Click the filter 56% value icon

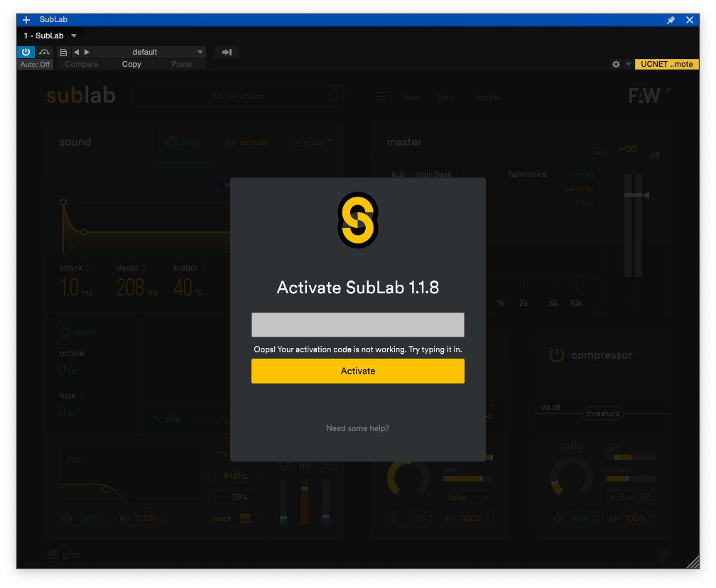pos(67,518)
